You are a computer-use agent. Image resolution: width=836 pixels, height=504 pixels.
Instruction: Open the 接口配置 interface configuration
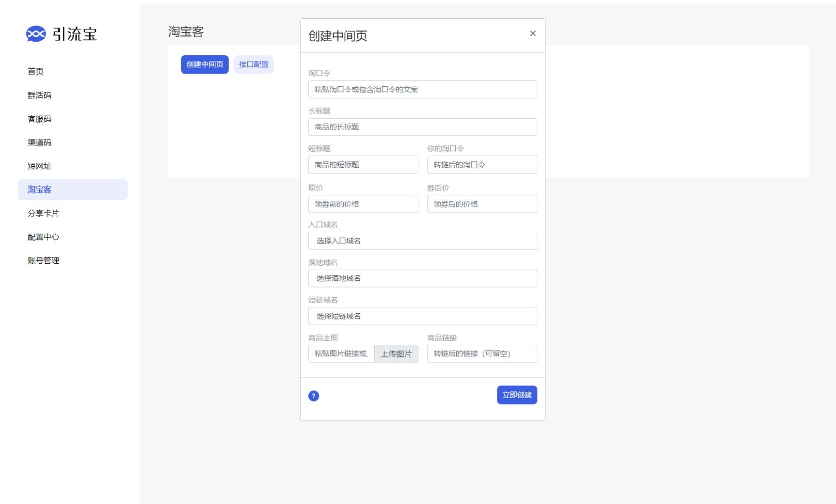(x=253, y=64)
